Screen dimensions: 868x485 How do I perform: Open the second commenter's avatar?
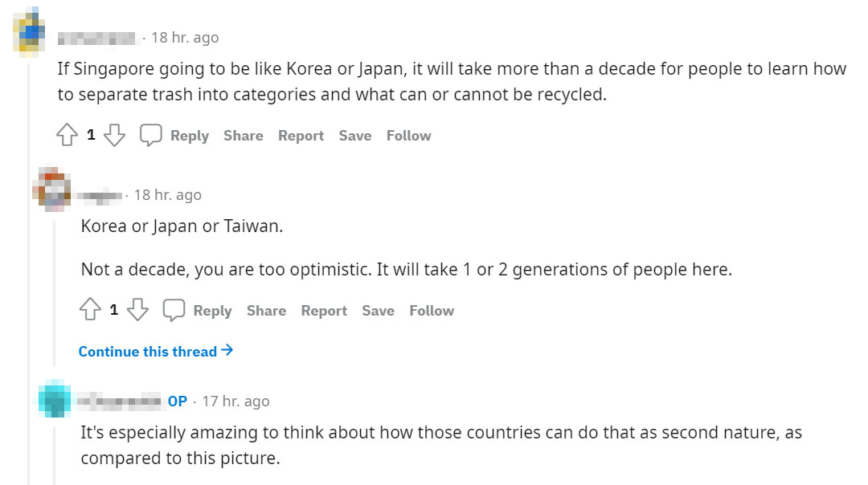pos(54,189)
